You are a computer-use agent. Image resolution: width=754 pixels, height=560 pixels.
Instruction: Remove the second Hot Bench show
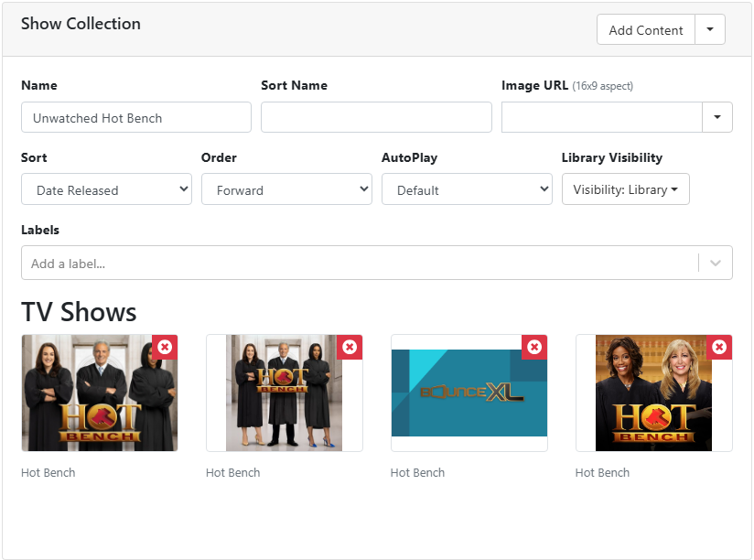pos(350,347)
